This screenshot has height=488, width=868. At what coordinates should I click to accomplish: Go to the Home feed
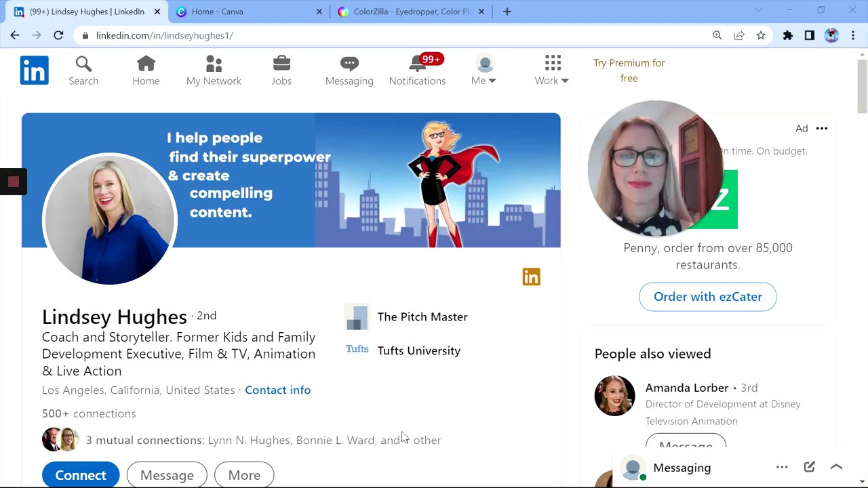click(x=146, y=71)
